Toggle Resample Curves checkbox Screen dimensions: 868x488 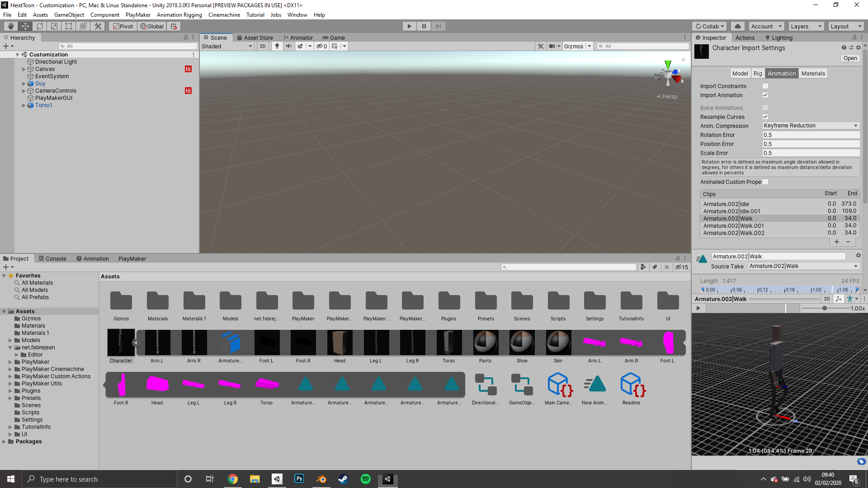pyautogui.click(x=765, y=117)
